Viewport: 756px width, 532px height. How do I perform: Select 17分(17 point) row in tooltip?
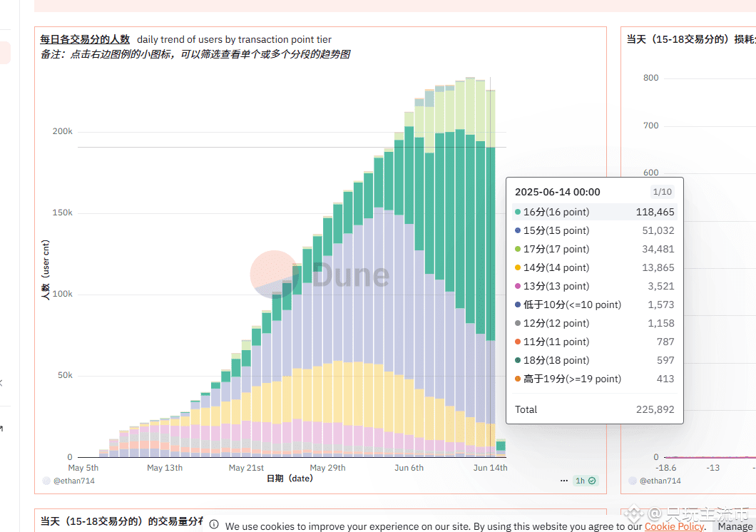pyautogui.click(x=595, y=249)
